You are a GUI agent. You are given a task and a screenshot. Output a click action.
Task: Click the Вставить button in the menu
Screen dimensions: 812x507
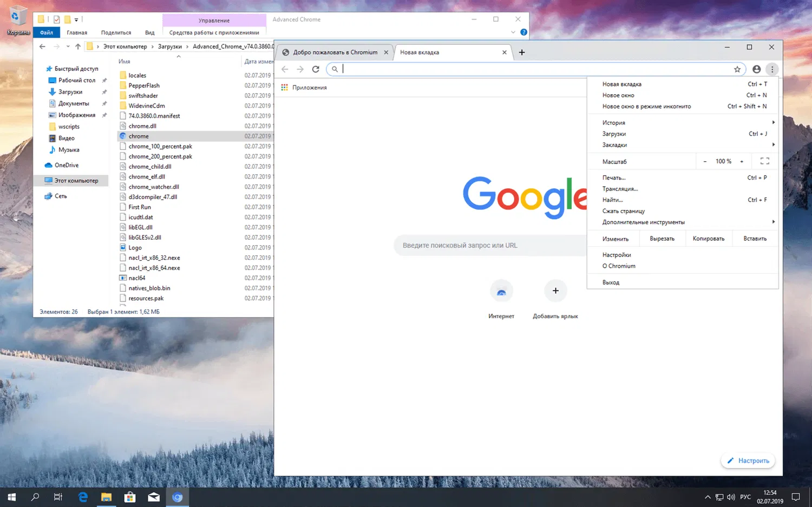(755, 239)
